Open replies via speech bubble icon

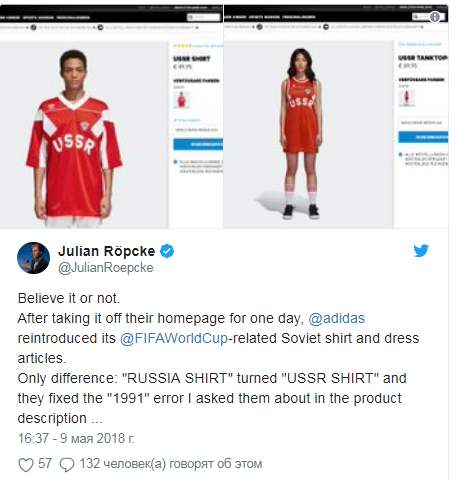[67, 465]
